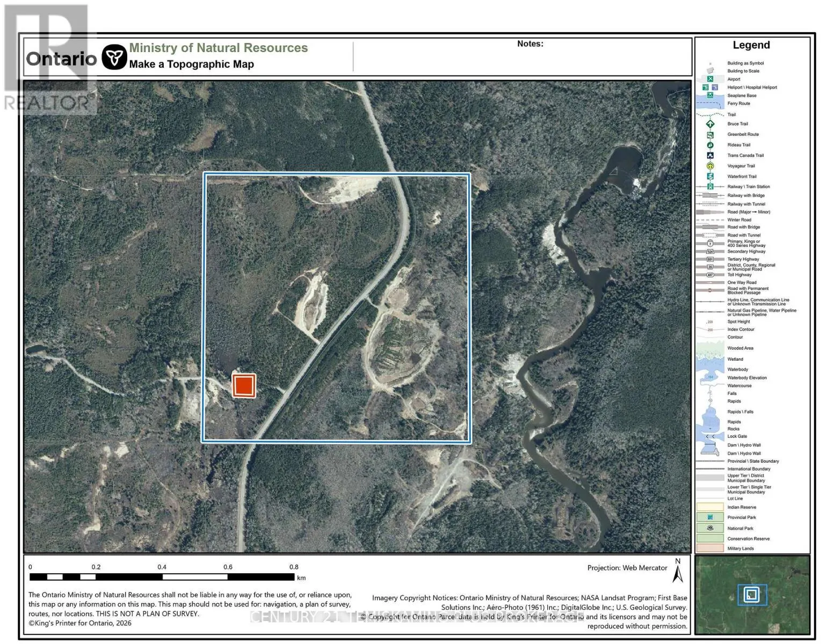The image size is (834, 644).
Task: Click the 'Notes:' label
Action: (x=530, y=44)
